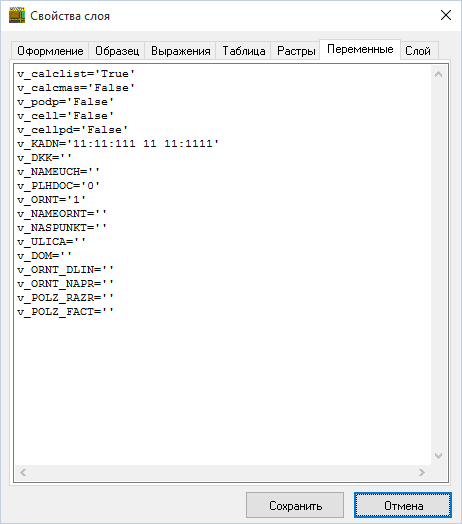Place cursor in the v_KADN line
462x524 pixels.
tap(118, 144)
